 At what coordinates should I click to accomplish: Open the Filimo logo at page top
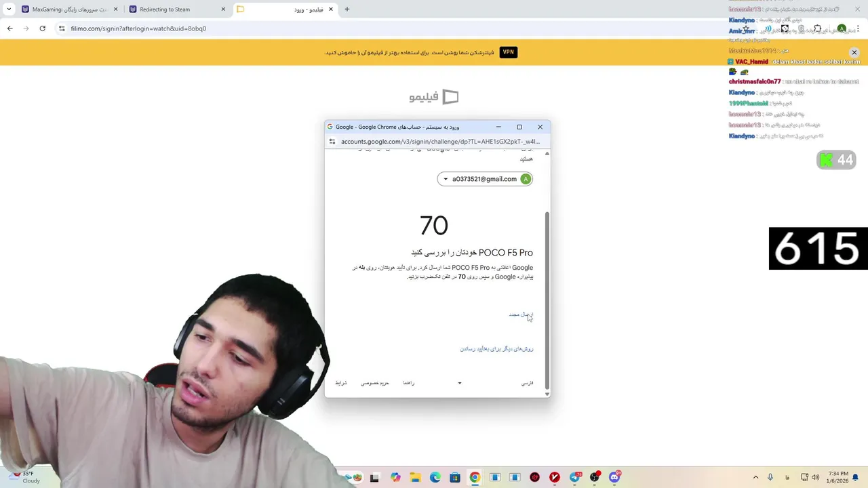coord(434,97)
